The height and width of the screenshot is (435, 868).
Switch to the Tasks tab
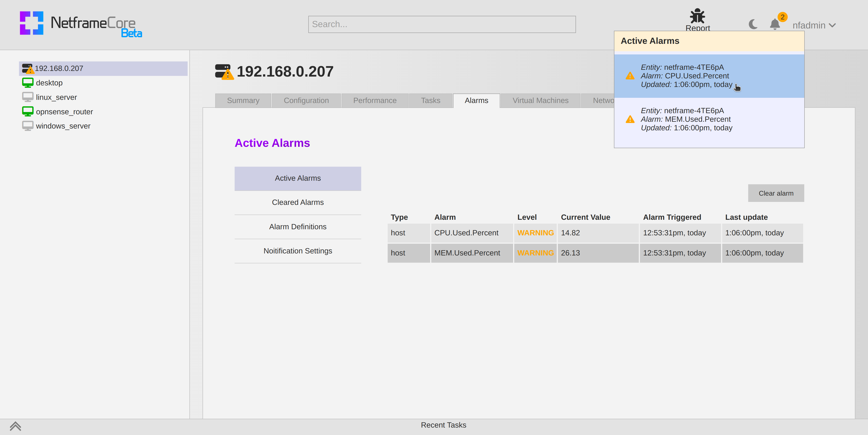pos(430,100)
